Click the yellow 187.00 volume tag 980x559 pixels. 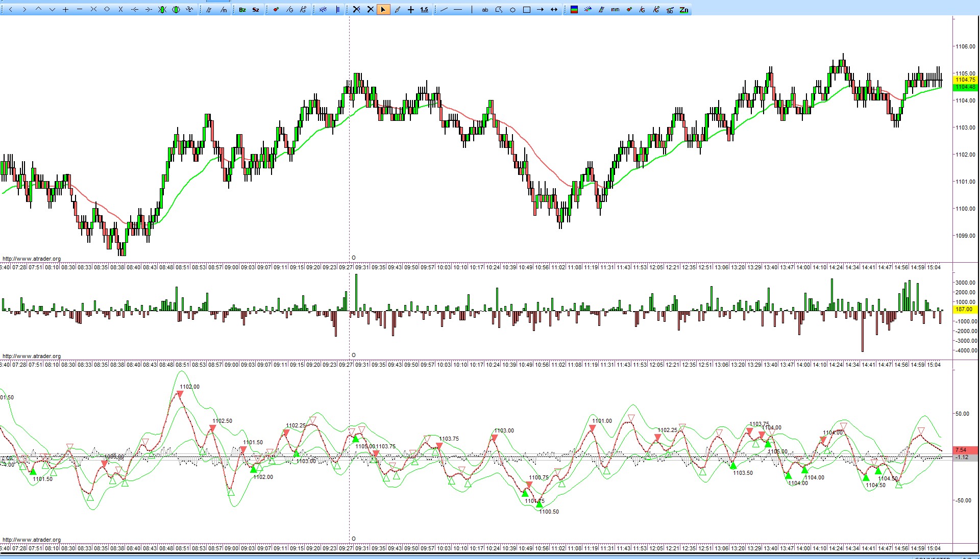(964, 309)
